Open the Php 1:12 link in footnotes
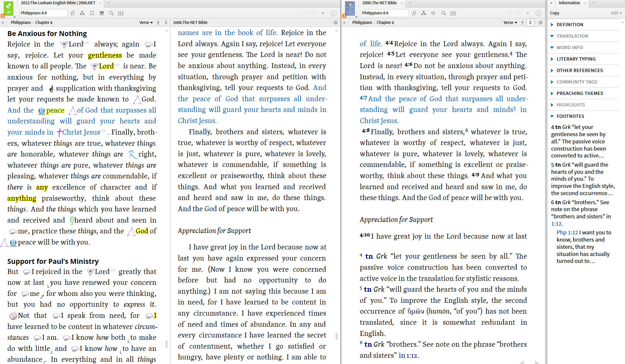625x364 pixels. [x=567, y=232]
